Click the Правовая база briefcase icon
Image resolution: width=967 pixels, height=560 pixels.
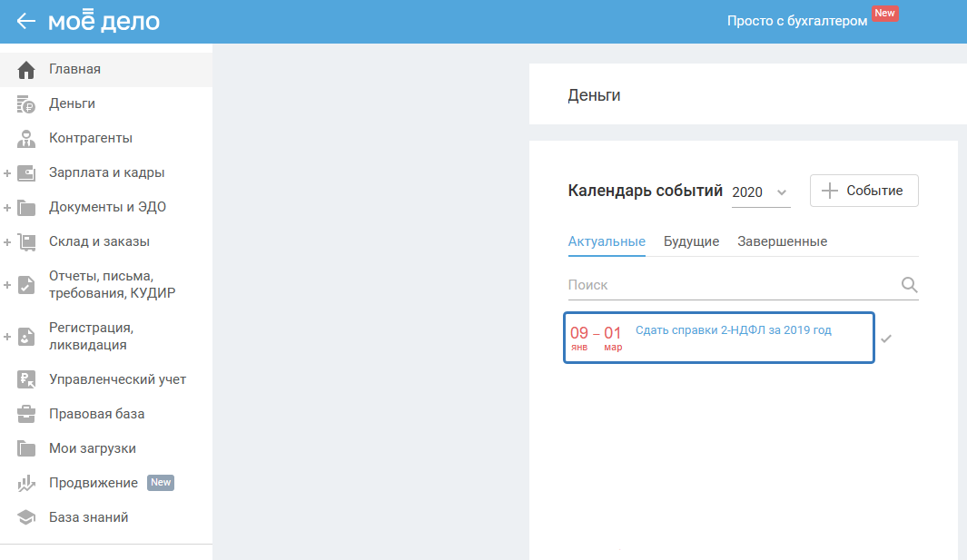pos(26,414)
